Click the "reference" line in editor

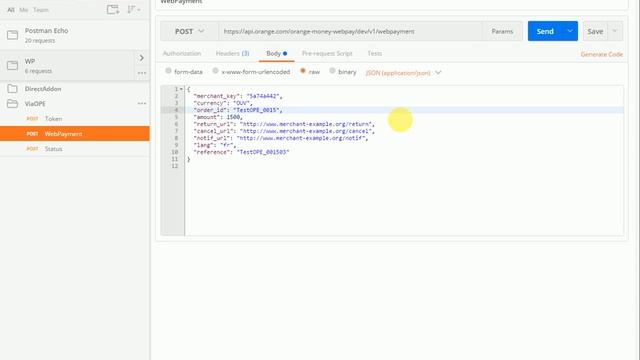242,152
